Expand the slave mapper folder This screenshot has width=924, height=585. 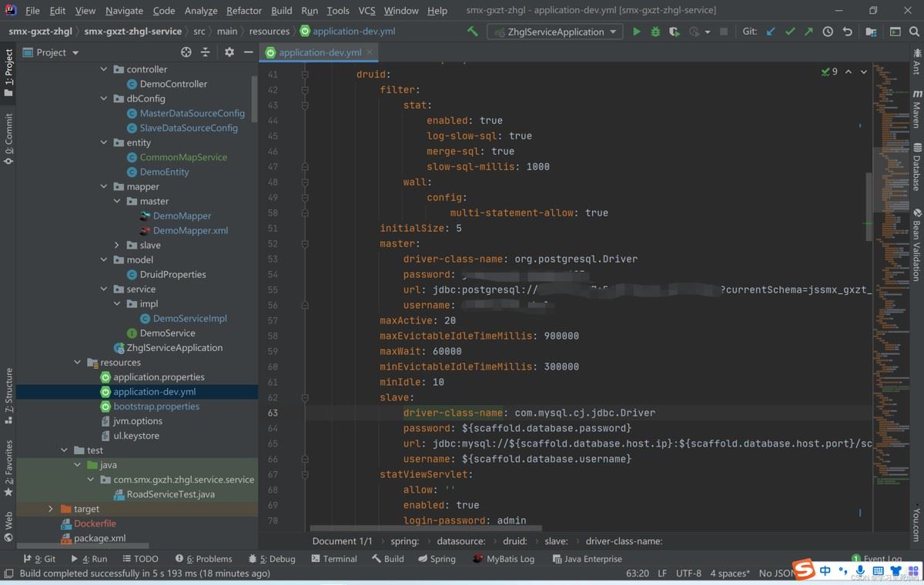[x=117, y=246]
